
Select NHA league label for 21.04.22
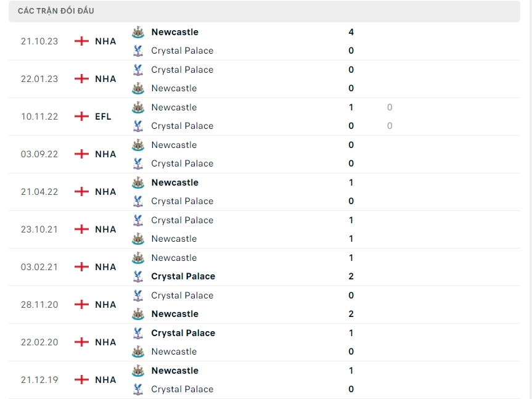point(105,192)
